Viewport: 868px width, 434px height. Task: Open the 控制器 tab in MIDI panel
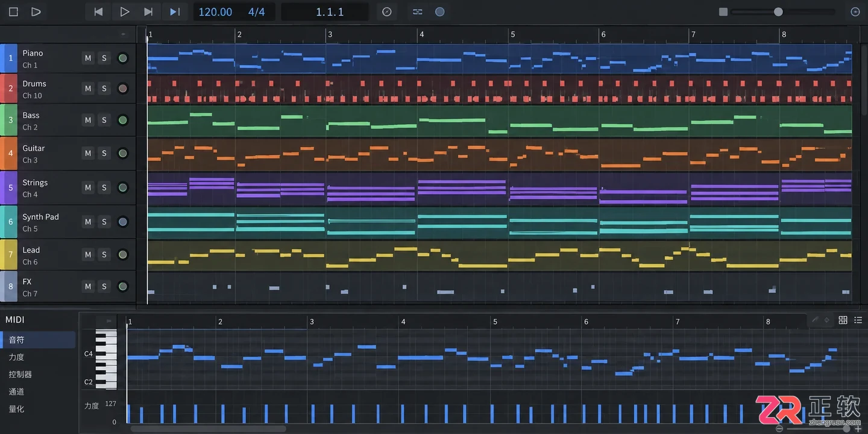coord(20,374)
